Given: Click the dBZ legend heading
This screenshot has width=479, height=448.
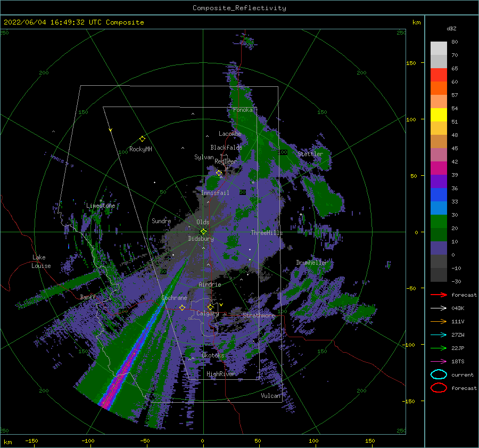Looking at the screenshot, I should [x=451, y=28].
